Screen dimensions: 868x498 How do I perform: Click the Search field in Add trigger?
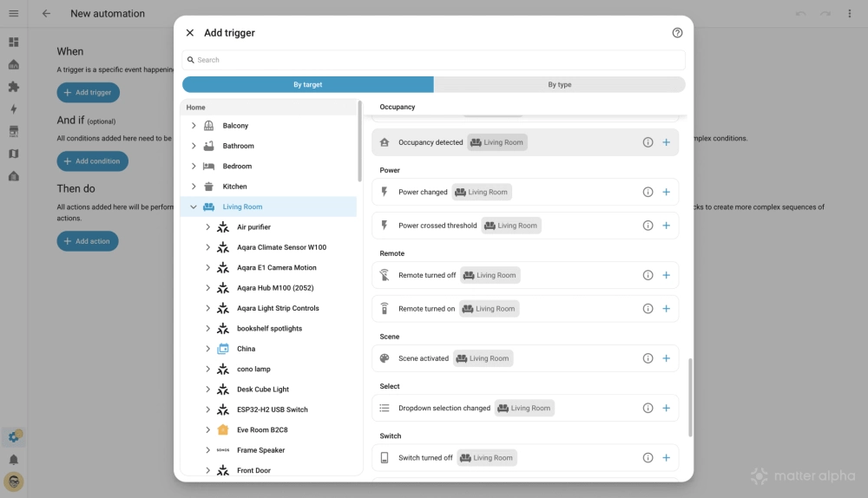433,60
